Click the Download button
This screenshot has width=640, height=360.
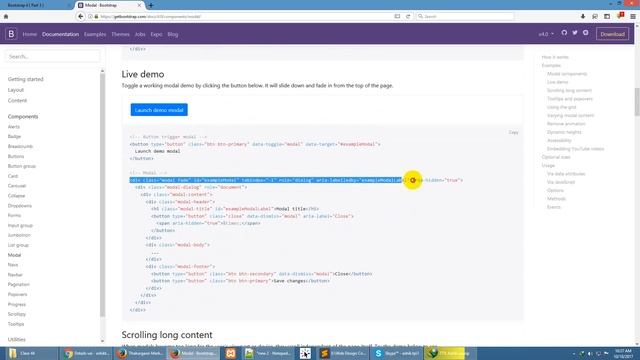(612, 34)
